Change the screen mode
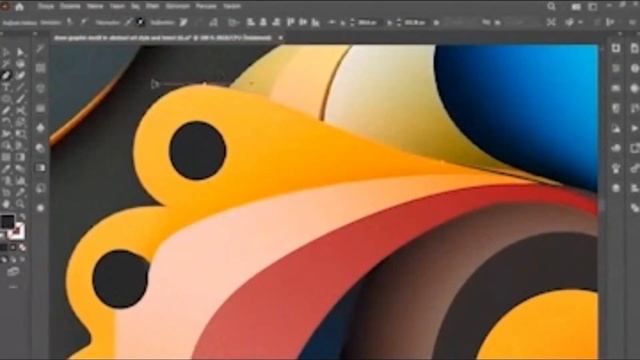The width and height of the screenshot is (640, 360). (13, 271)
